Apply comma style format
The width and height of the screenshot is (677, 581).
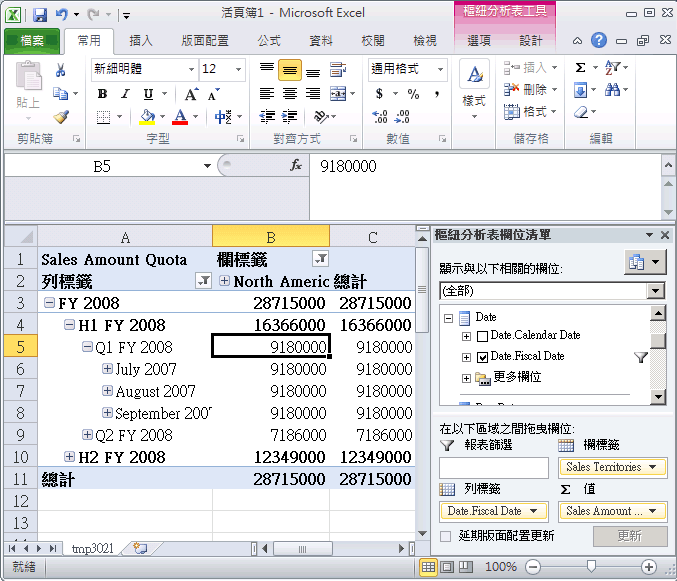click(x=437, y=94)
